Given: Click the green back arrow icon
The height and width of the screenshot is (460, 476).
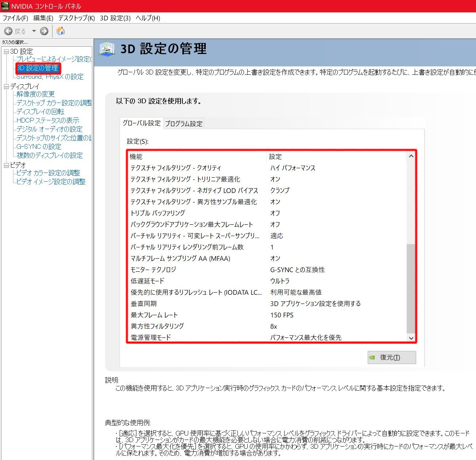Looking at the screenshot, I should [x=8, y=31].
